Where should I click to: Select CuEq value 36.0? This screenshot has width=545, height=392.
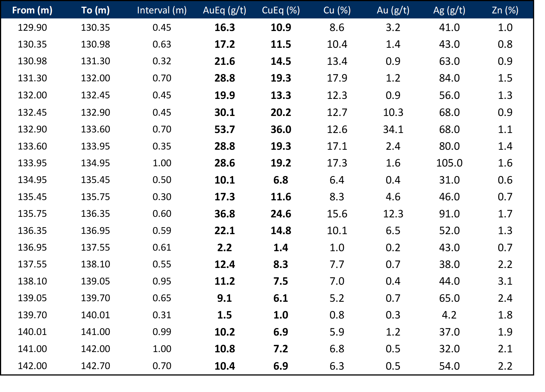[x=281, y=129]
